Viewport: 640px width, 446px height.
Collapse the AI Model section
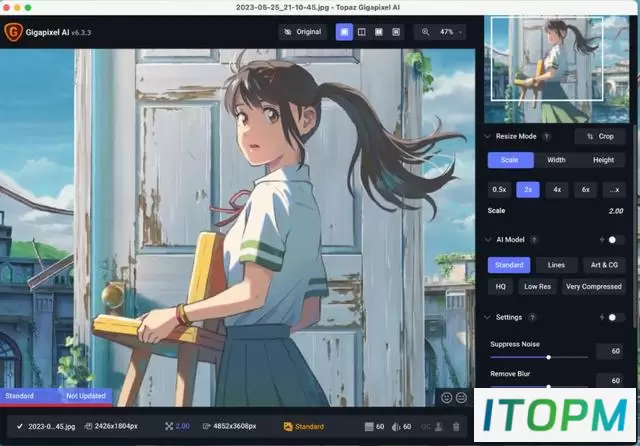click(x=488, y=240)
